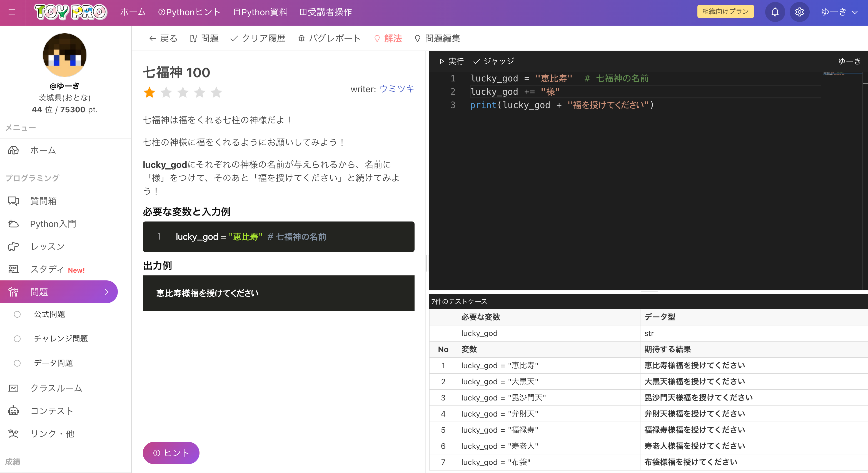This screenshot has height=473, width=868.
Task: Open the hamburger menu icon
Action: tap(12, 12)
